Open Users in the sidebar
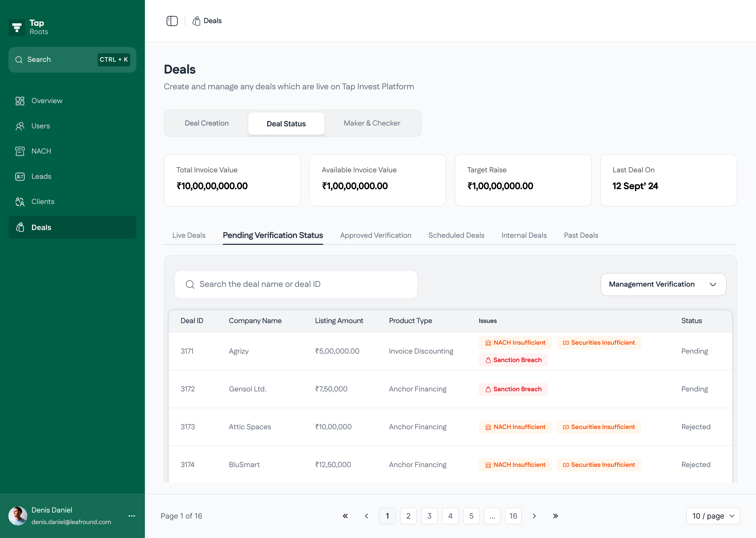Image resolution: width=756 pixels, height=538 pixels. click(x=72, y=126)
